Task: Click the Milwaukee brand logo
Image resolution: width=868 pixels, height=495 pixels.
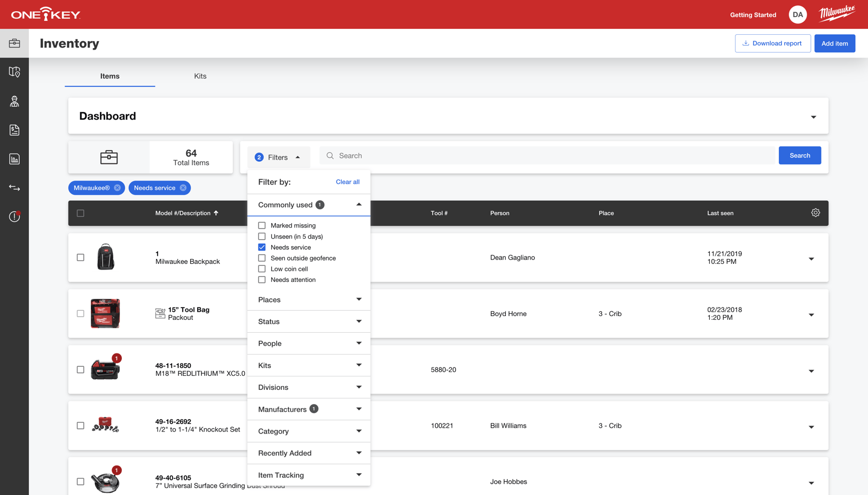Action: pos(837,13)
